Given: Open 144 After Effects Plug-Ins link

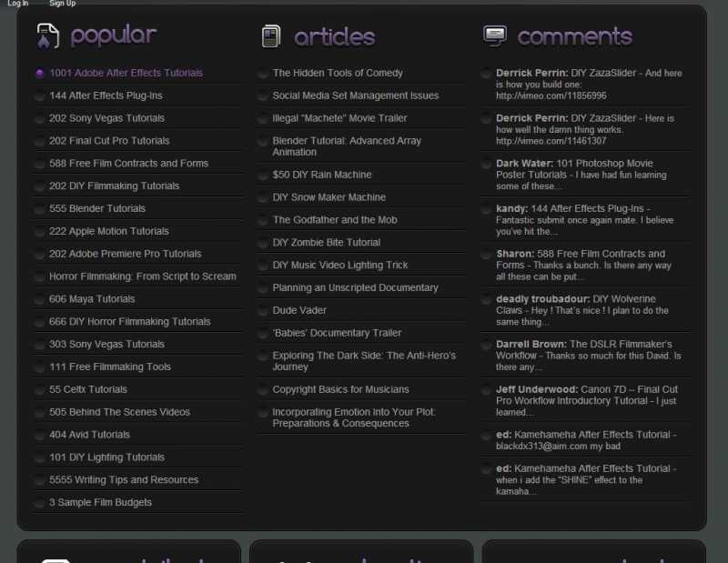Looking at the screenshot, I should (x=106, y=96).
